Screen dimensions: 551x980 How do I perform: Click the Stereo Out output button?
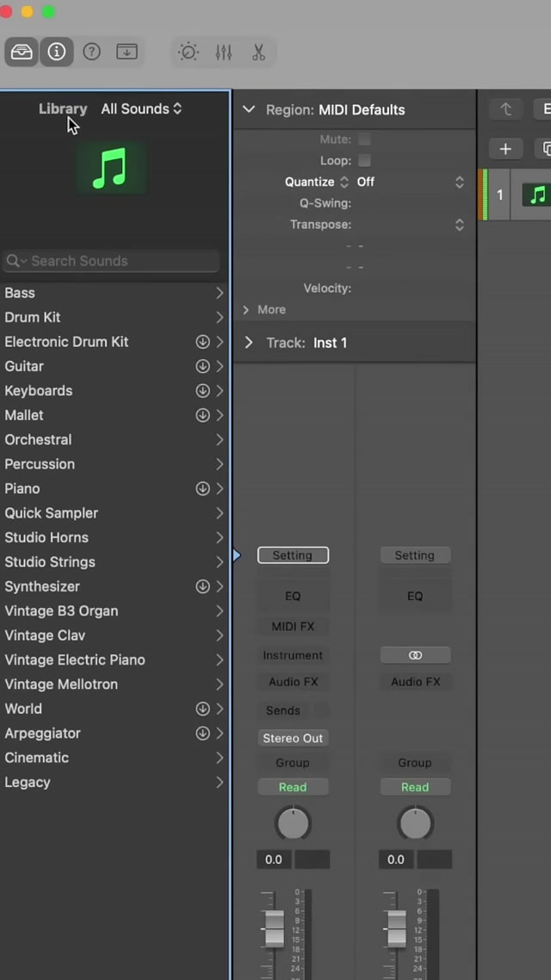click(x=293, y=738)
